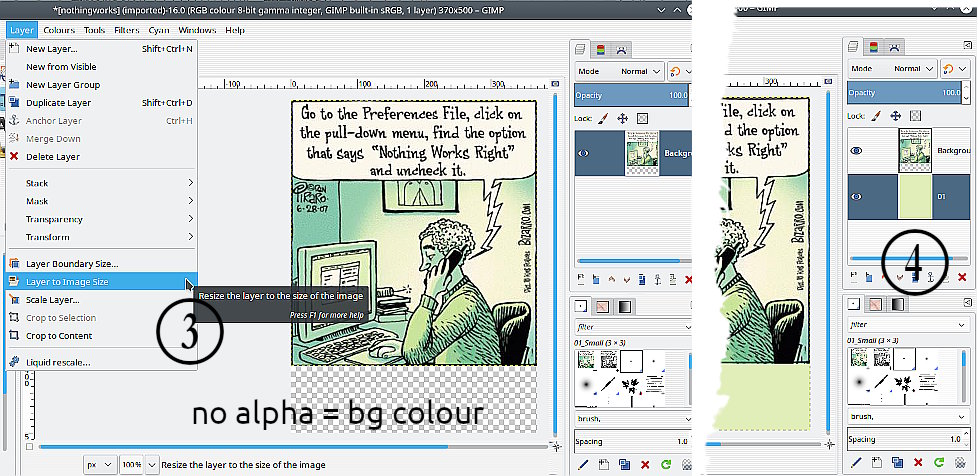Click Duplicate brush icon in right window
Screen dimensions: 978x476
pos(897,462)
